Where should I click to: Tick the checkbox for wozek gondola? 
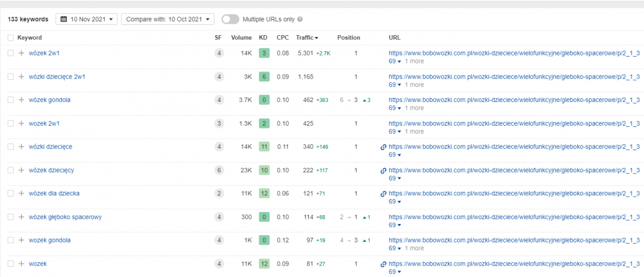(x=11, y=241)
